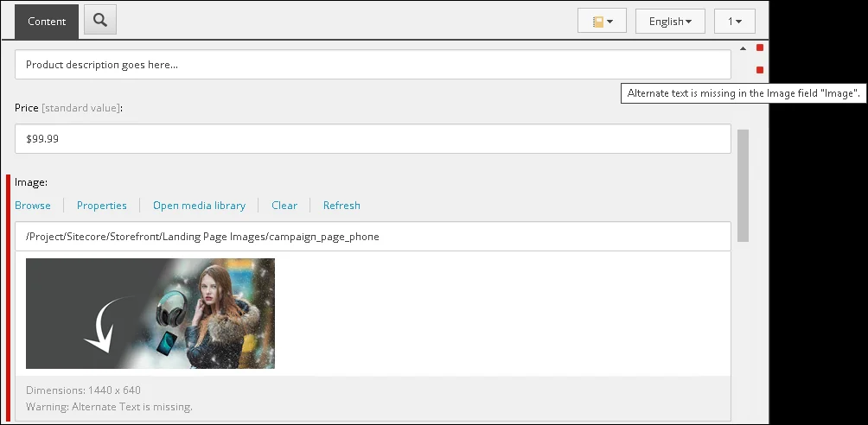The width and height of the screenshot is (868, 425).
Task: Open the sections notebook icon dropdown
Action: (602, 21)
